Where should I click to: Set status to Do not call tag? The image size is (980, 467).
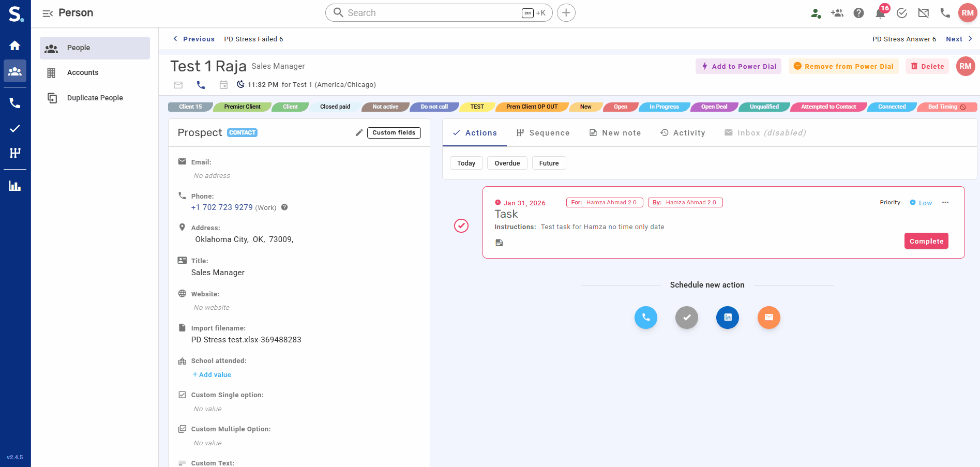tap(434, 107)
